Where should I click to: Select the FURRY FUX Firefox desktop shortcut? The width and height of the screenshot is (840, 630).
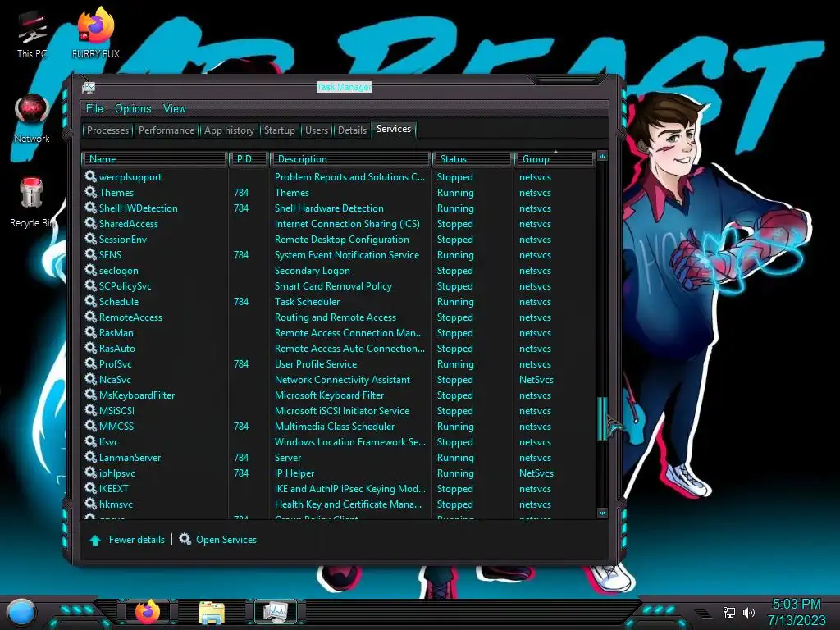96,33
